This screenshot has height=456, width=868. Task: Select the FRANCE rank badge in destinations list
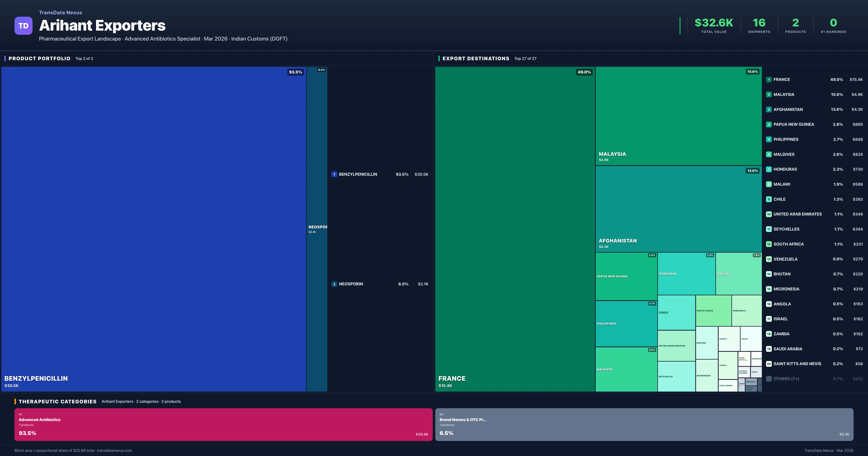(x=769, y=79)
